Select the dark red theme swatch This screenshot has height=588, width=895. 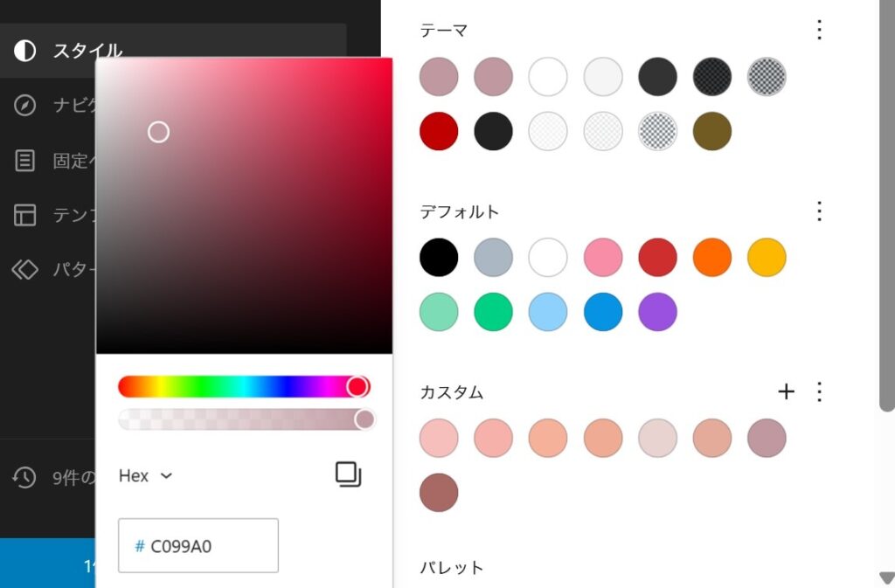[x=439, y=131]
